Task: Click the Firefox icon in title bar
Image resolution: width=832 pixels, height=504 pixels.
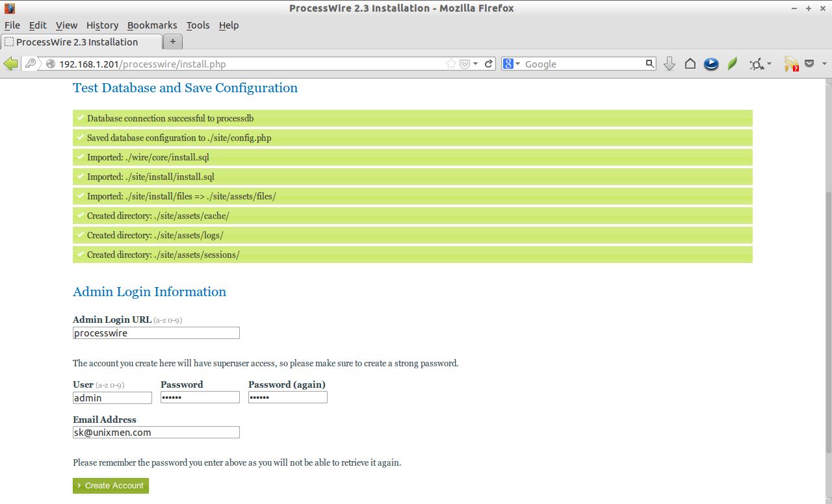Action: click(x=10, y=8)
